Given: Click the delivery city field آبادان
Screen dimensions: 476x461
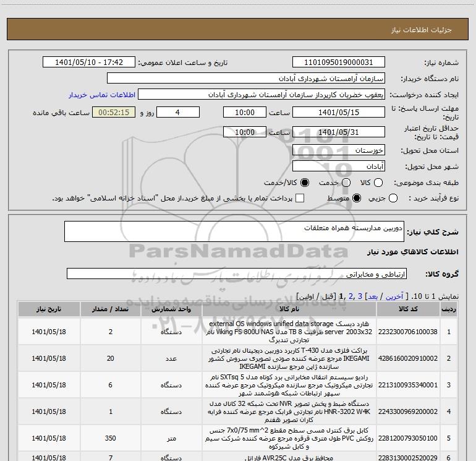Looking at the screenshot, I should tap(339, 166).
